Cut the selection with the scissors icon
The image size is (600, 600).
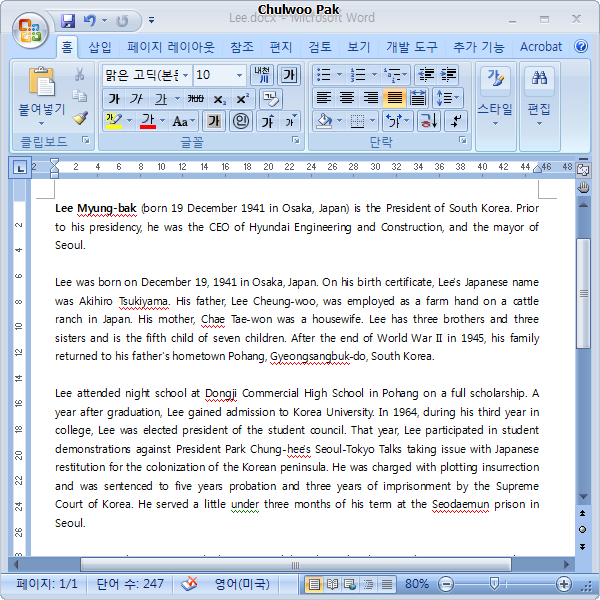coord(80,74)
